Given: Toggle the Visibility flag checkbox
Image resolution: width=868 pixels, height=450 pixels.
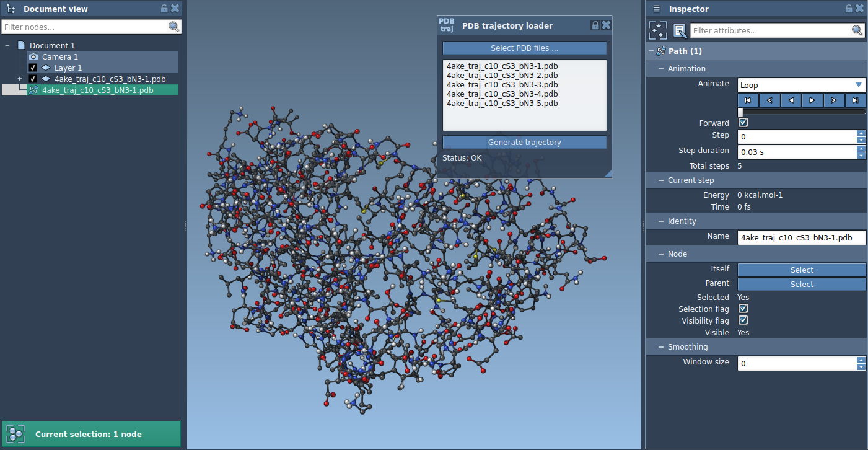Looking at the screenshot, I should [743, 320].
